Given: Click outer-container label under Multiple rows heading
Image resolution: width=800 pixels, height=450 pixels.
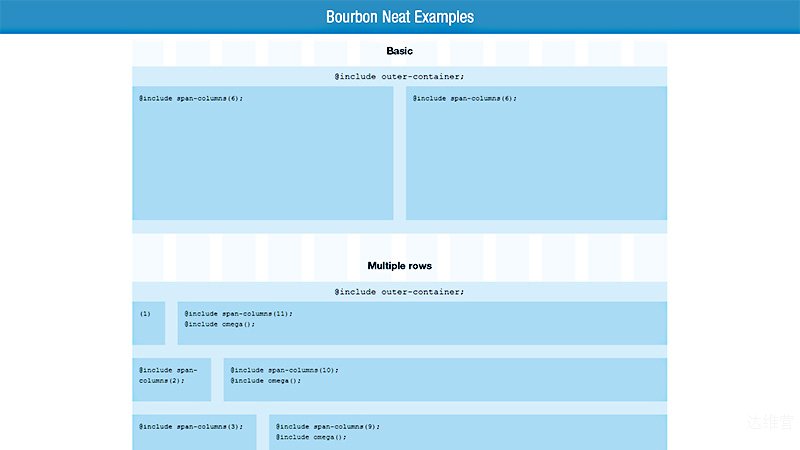Looking at the screenshot, I should point(399,292).
